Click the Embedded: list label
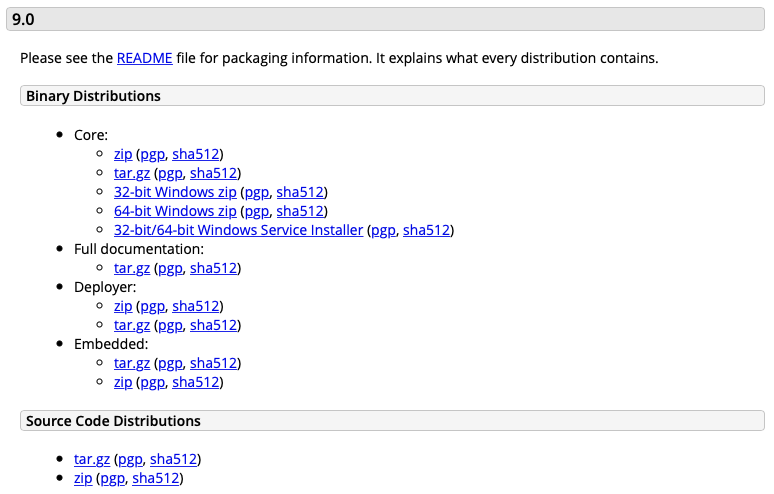774x494 pixels. click(111, 344)
